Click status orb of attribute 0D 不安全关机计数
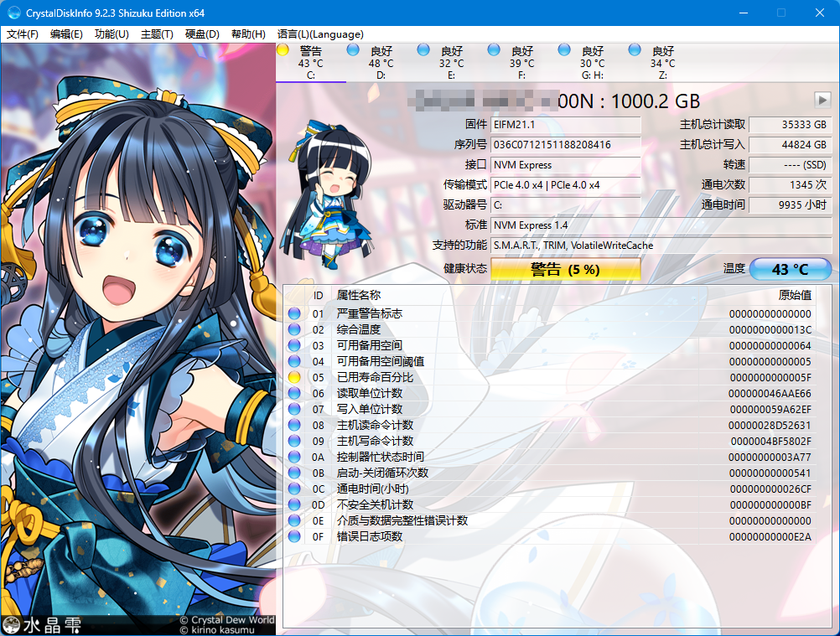This screenshot has height=636, width=840. tap(294, 504)
